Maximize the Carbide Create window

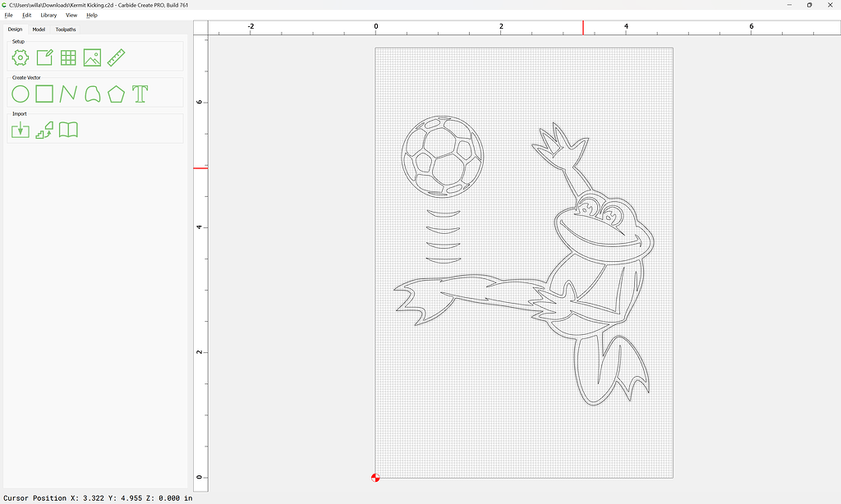809,5
